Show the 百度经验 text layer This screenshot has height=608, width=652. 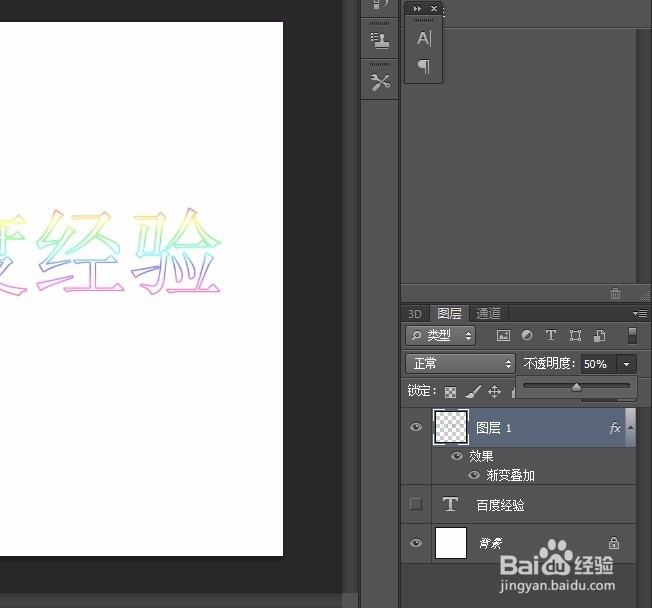coord(416,504)
